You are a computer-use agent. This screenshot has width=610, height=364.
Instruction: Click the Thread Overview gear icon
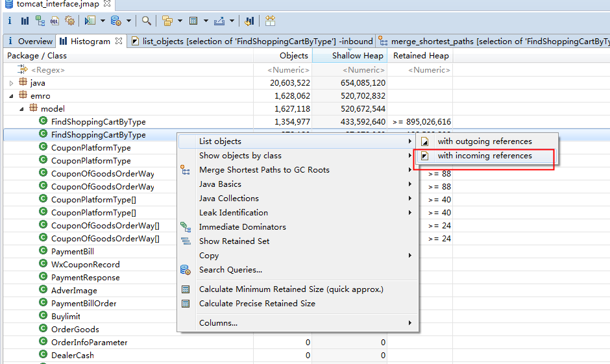point(70,21)
